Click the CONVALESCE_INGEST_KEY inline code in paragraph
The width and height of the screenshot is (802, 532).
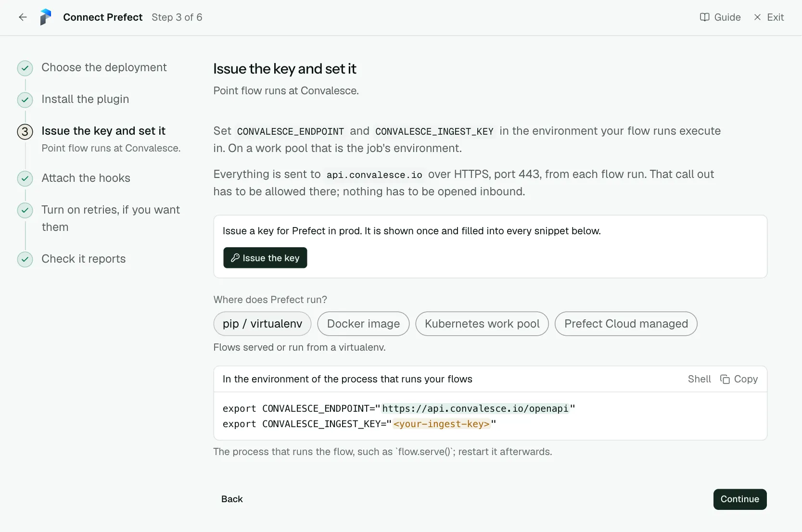[434, 131]
